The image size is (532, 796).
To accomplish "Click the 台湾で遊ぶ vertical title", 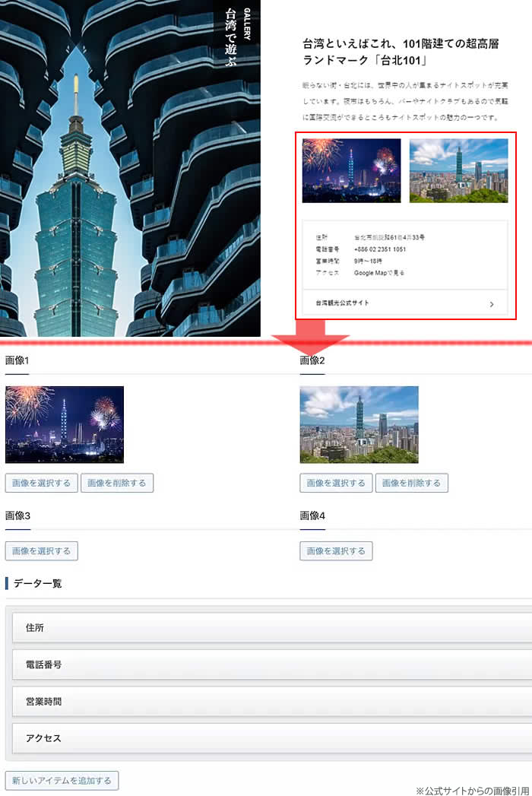I will pyautogui.click(x=231, y=37).
